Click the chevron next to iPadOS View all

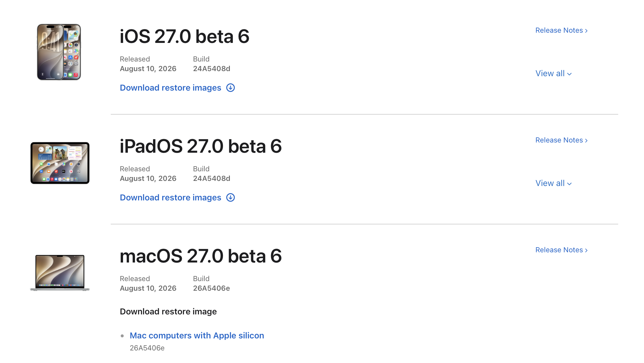[x=569, y=184]
